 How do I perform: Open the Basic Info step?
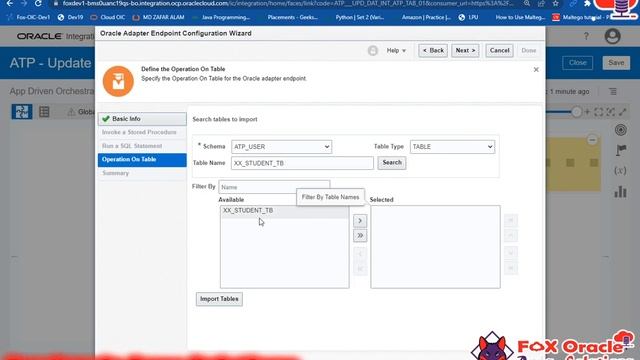pyautogui.click(x=142, y=119)
